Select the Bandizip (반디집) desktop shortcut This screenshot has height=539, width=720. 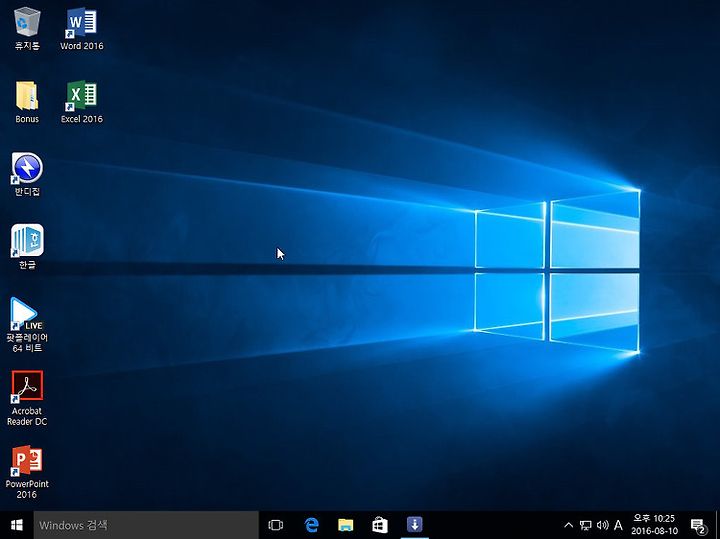click(x=27, y=174)
